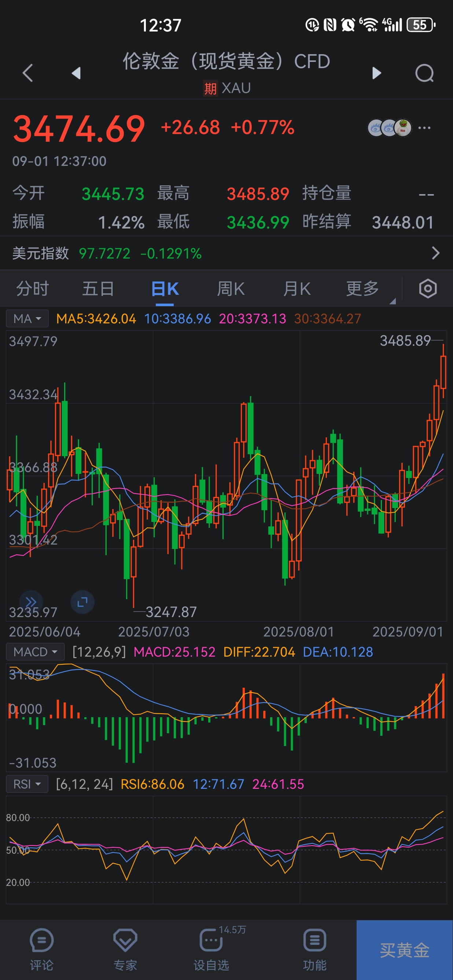This screenshot has width=453, height=980.
Task: Tap the three-dot more options icon
Action: tap(424, 128)
